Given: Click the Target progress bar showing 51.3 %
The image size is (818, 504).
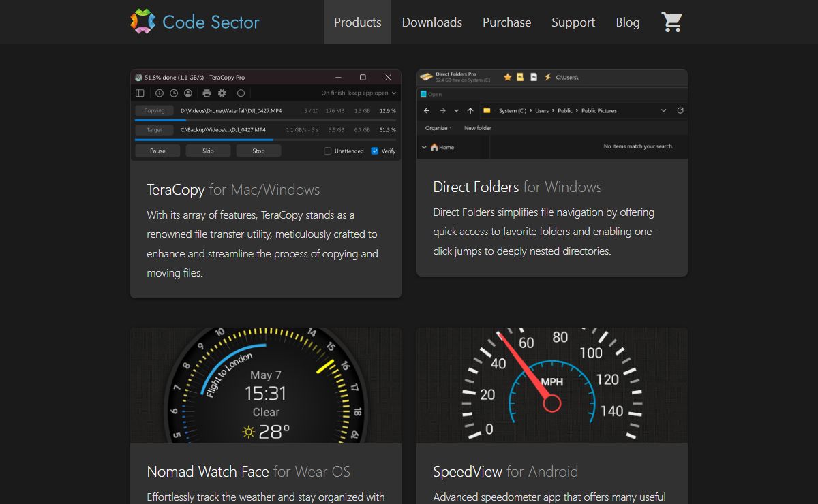Looking at the screenshot, I should pos(266,139).
